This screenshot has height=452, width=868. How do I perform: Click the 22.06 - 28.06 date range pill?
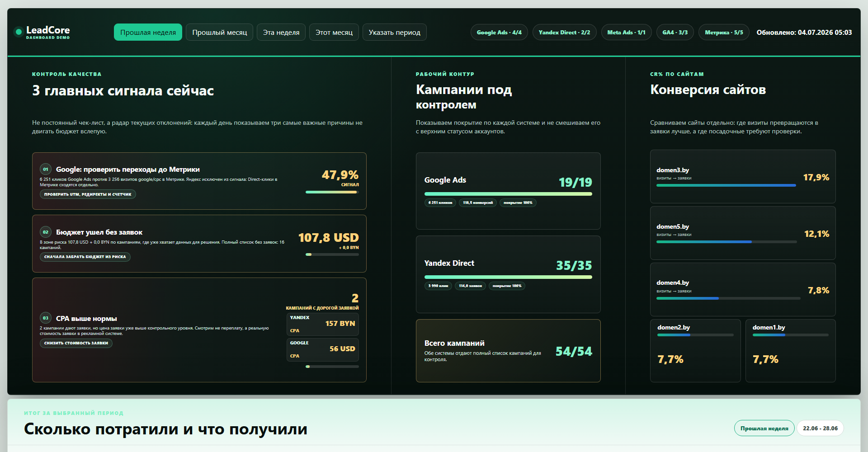click(820, 428)
